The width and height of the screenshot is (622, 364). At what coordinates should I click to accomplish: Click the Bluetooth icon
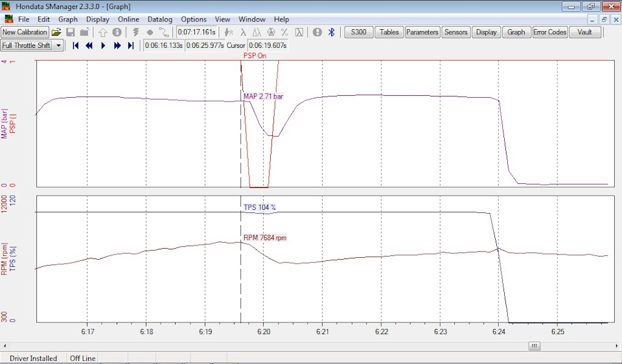[x=332, y=32]
